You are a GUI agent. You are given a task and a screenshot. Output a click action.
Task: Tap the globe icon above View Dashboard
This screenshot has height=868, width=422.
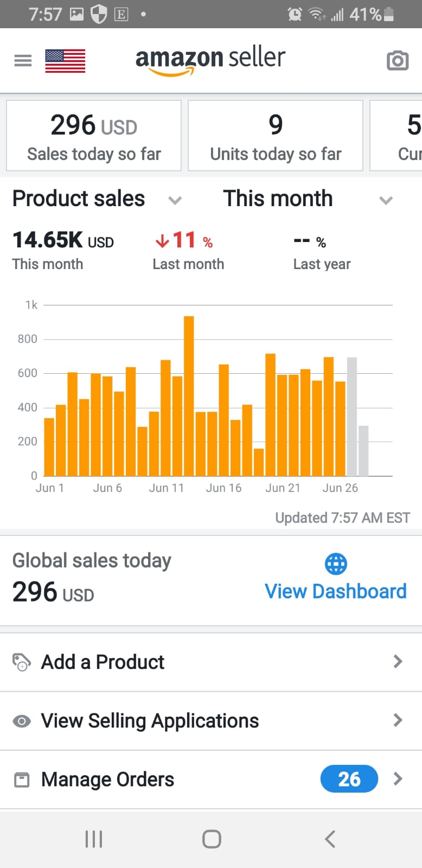(x=336, y=564)
